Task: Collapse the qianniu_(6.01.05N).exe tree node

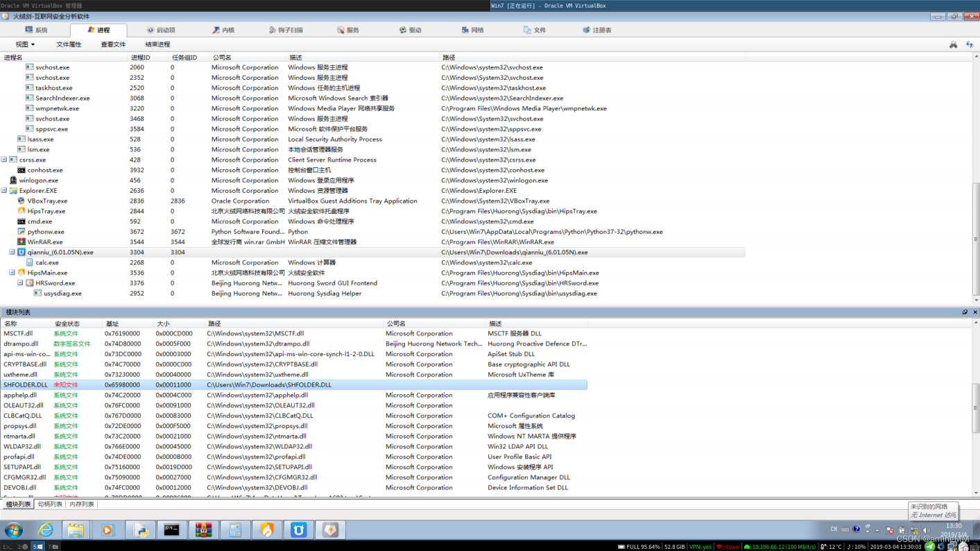Action: tap(12, 253)
